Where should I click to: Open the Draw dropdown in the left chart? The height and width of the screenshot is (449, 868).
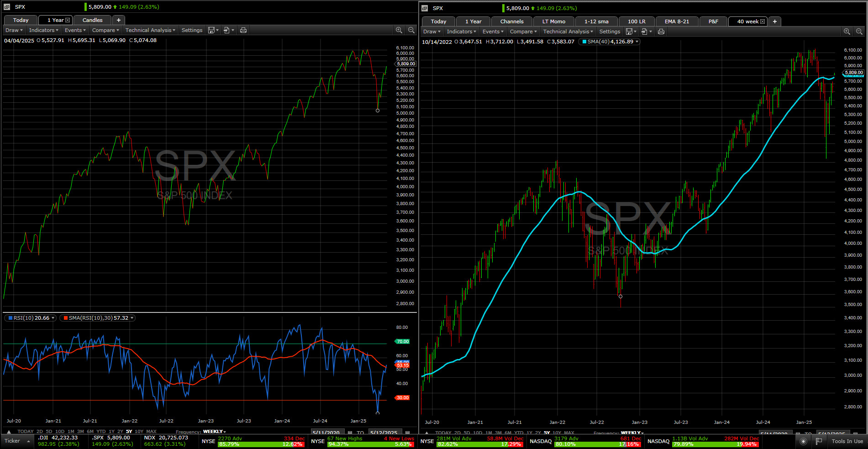click(14, 30)
